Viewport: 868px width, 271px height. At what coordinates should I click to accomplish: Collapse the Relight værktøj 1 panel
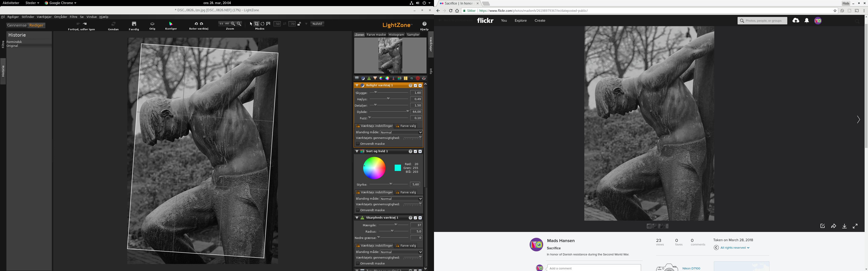tap(357, 86)
